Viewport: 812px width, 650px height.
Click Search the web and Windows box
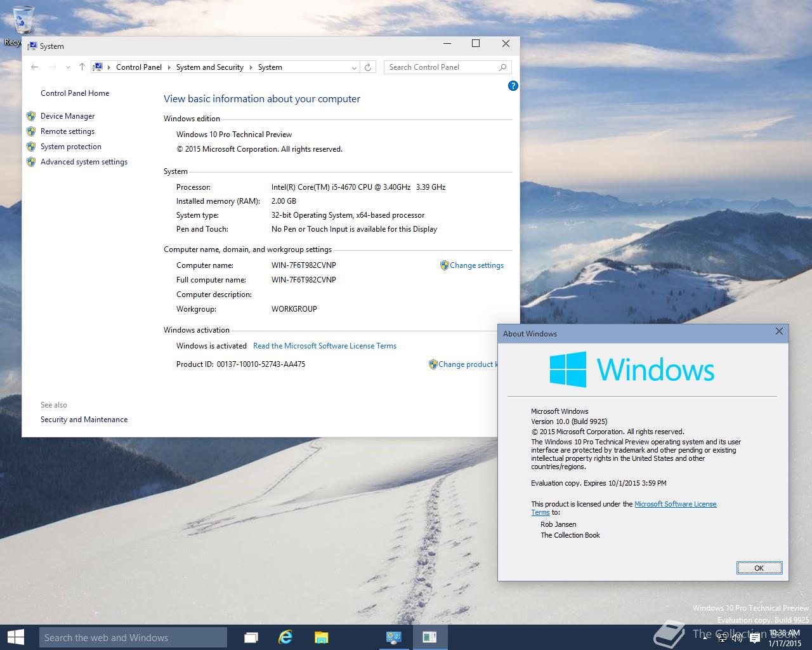[133, 637]
